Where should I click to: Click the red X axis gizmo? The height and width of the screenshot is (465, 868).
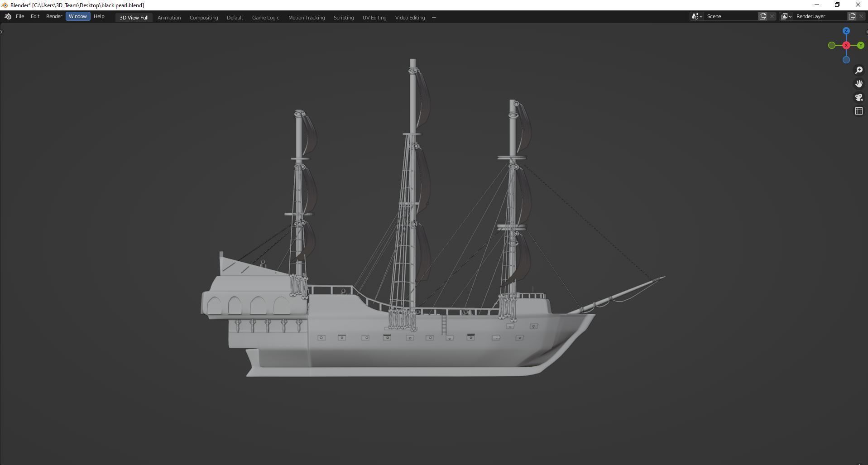[x=846, y=45]
